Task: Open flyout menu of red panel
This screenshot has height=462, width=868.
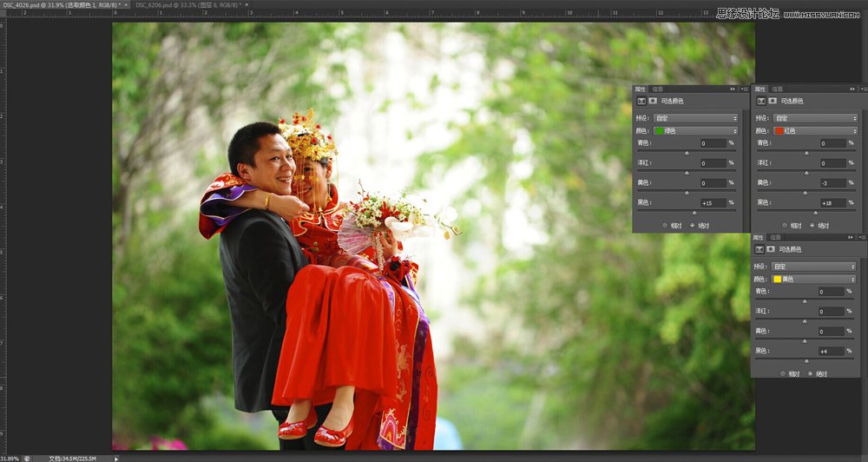Action: click(x=865, y=89)
